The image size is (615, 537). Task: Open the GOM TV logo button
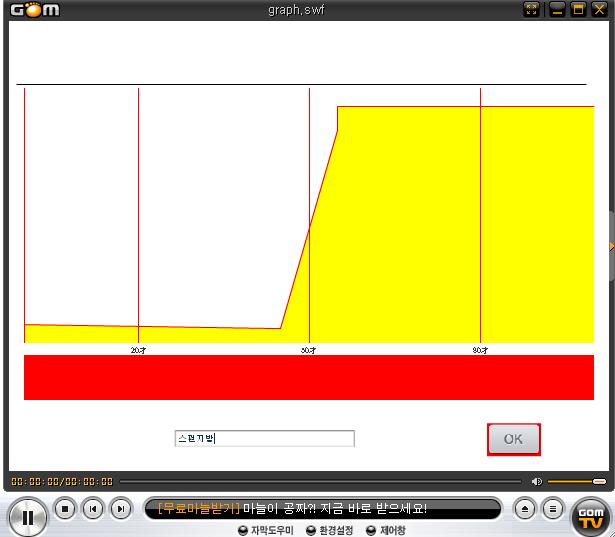tap(590, 514)
